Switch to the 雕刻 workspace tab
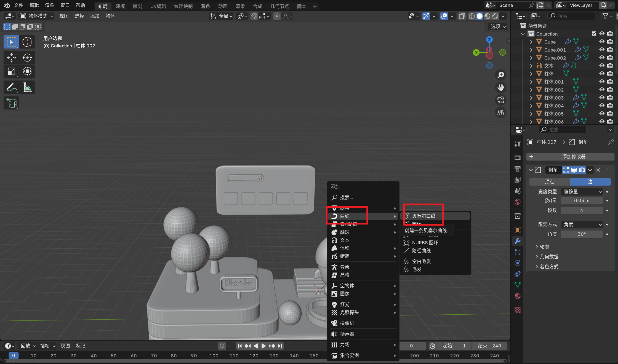This screenshot has width=618, height=364. [x=137, y=6]
